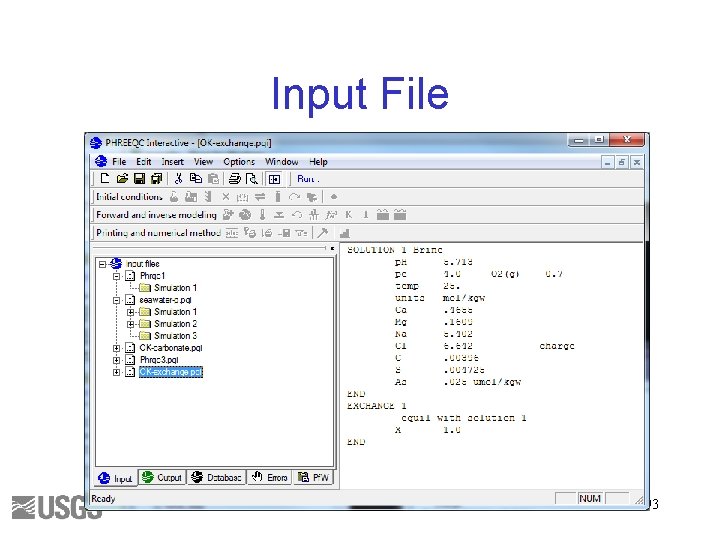
Task: Click the bar chart icon in the Printing toolbar
Action: pyautogui.click(x=344, y=233)
